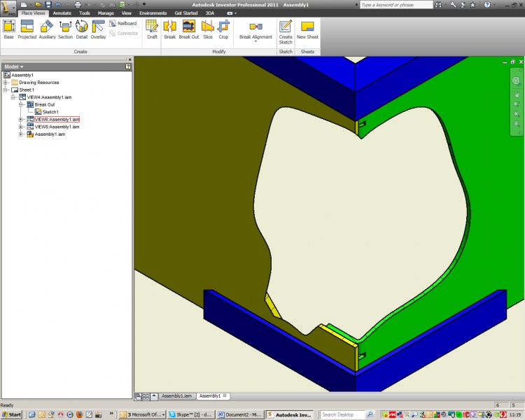The width and height of the screenshot is (525, 420).
Task: Click the Create Sketch button
Action: pos(286,31)
